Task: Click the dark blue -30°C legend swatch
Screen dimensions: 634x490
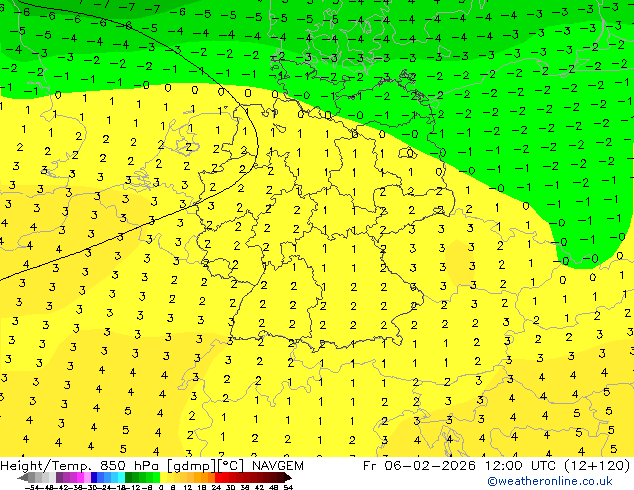Action: [94, 477]
